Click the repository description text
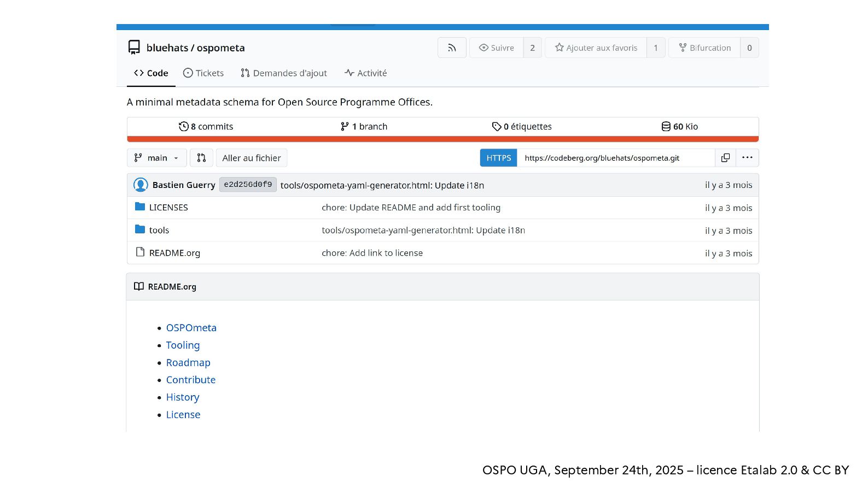The height and width of the screenshot is (488, 868). [x=279, y=102]
